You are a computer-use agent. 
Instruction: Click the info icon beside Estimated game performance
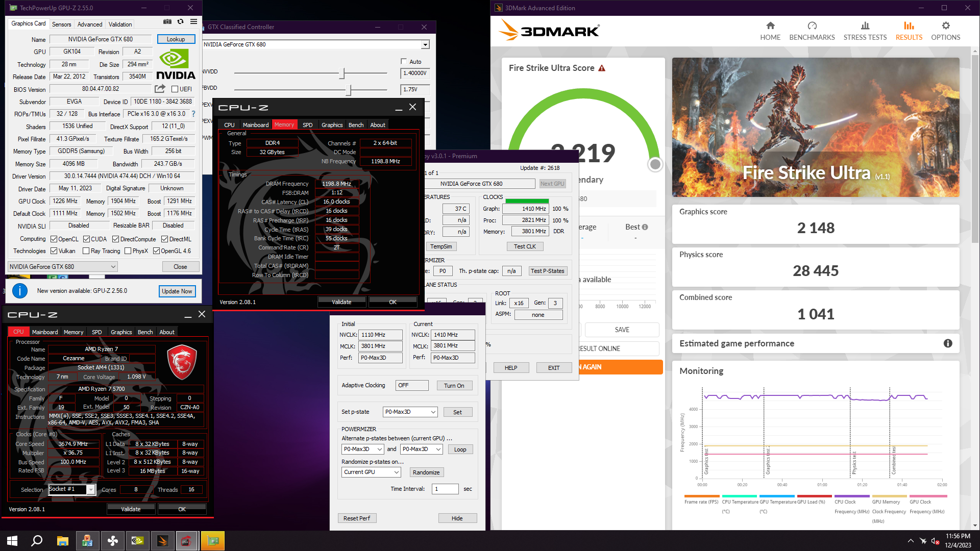pyautogui.click(x=948, y=343)
